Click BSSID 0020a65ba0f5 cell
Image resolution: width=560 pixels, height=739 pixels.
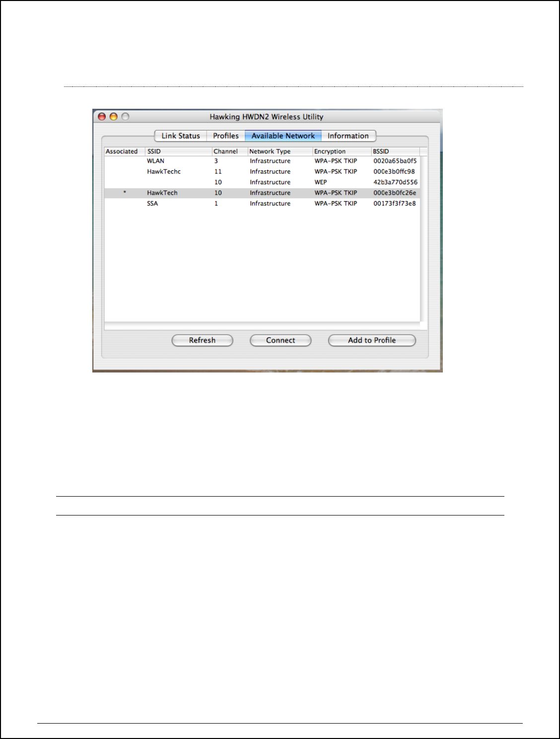click(395, 161)
